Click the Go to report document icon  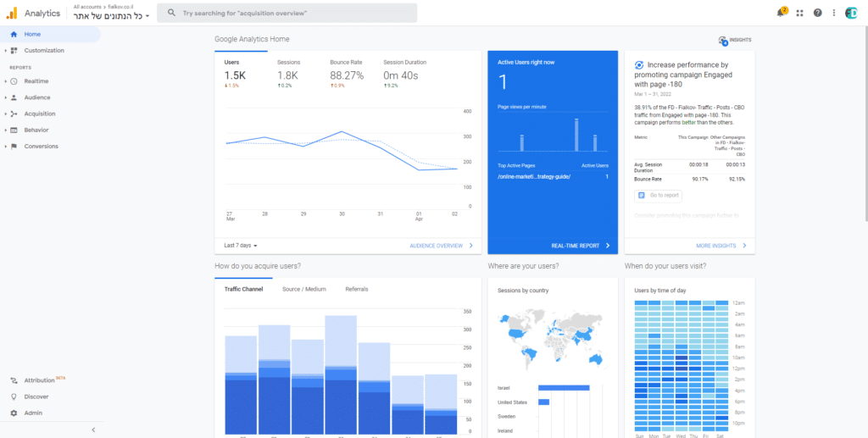pyautogui.click(x=642, y=196)
